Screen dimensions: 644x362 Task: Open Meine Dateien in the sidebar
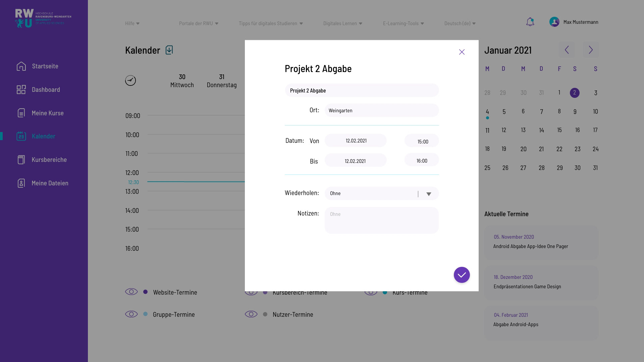click(50, 183)
